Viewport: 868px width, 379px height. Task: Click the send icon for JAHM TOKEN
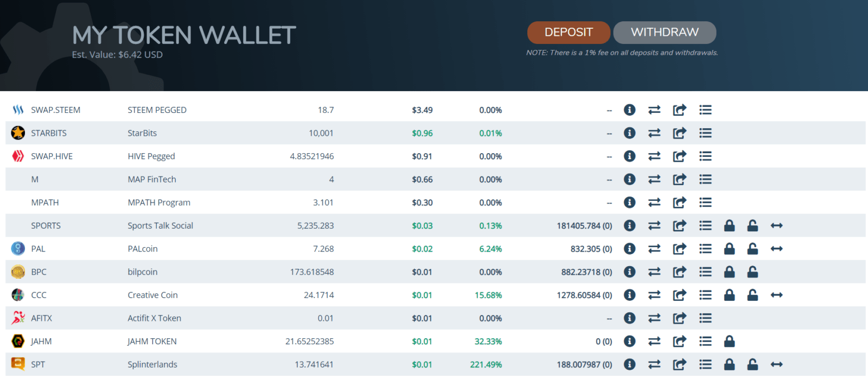tap(679, 342)
